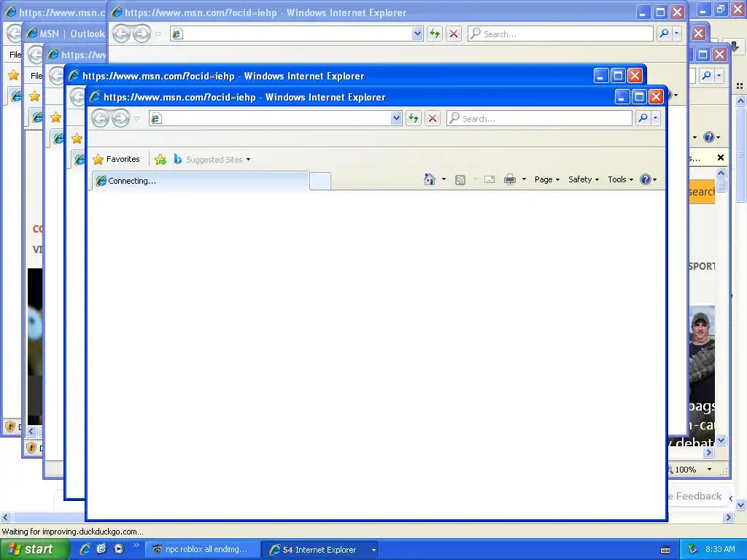Stop loading in the topmost rear IE window

pyautogui.click(x=454, y=34)
